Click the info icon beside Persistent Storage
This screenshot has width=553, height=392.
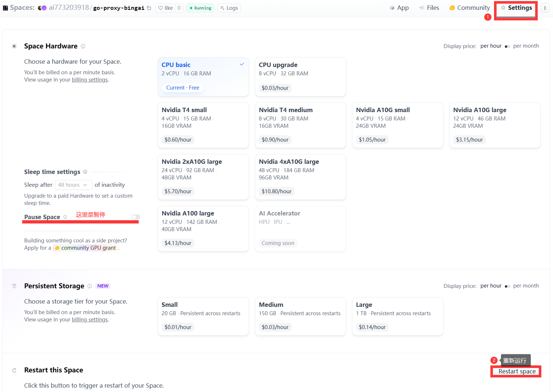[x=90, y=286]
